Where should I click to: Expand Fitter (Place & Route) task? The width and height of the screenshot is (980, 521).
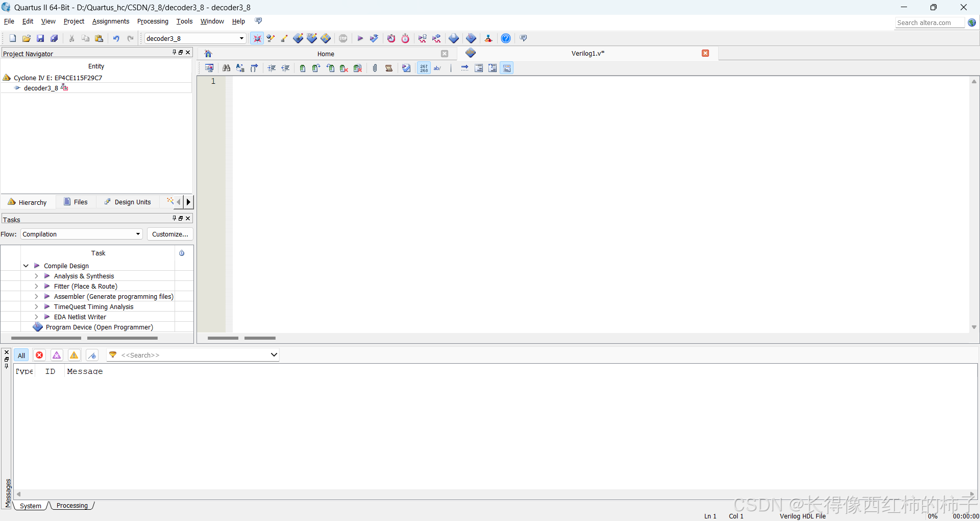pyautogui.click(x=36, y=286)
